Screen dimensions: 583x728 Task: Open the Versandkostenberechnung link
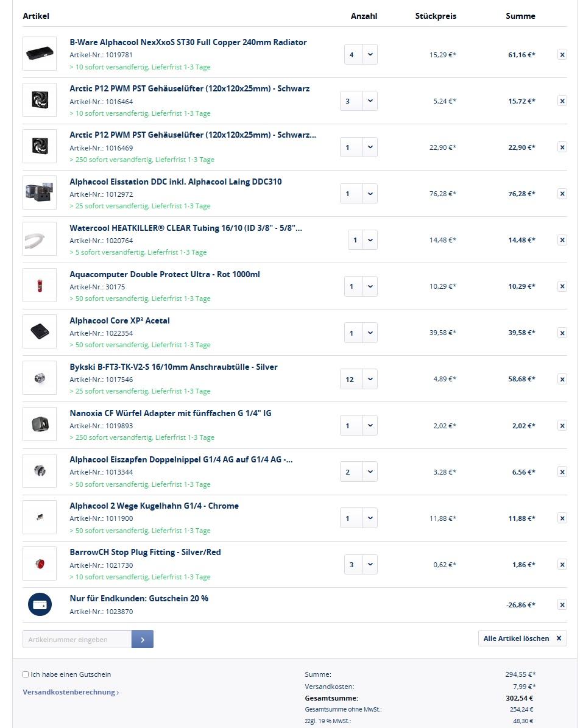pos(71,692)
